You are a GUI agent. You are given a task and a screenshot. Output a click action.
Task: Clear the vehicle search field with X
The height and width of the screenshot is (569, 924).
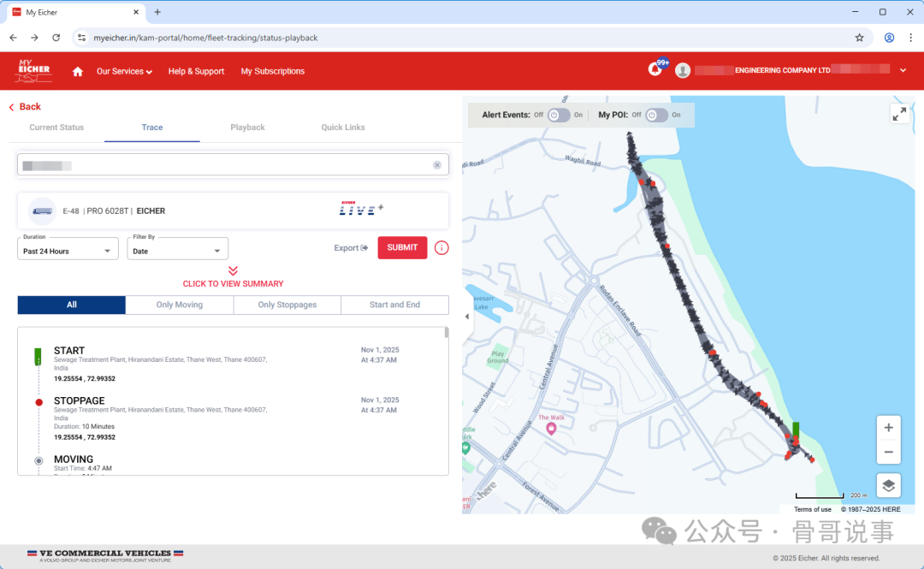[436, 165]
